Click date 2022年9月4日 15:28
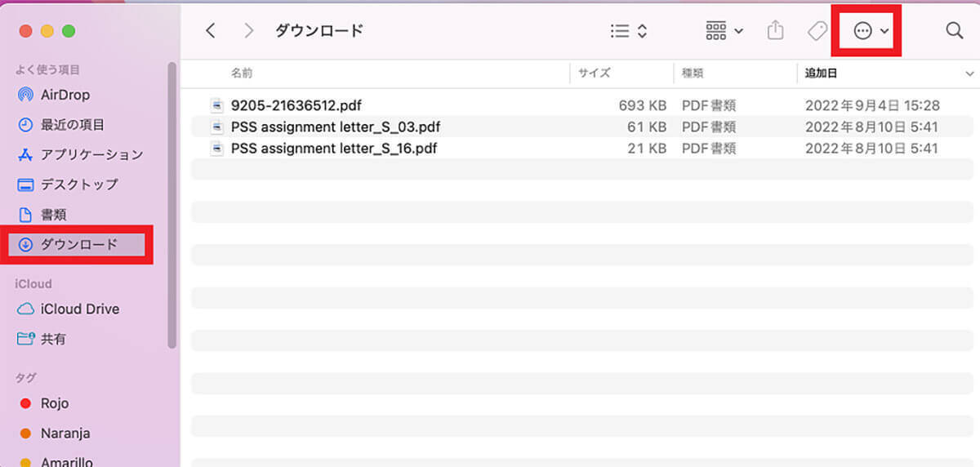The width and height of the screenshot is (980, 467). [872, 105]
